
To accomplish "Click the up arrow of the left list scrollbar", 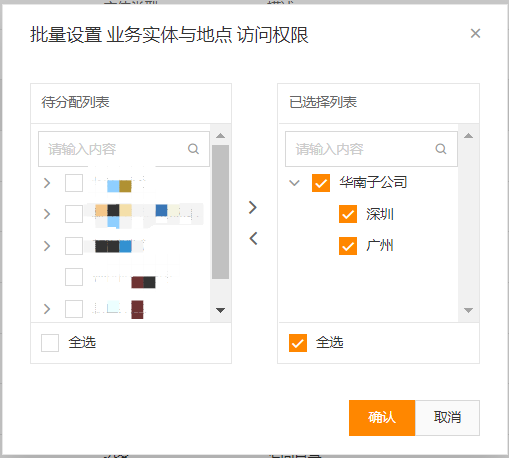I will click(x=220, y=136).
